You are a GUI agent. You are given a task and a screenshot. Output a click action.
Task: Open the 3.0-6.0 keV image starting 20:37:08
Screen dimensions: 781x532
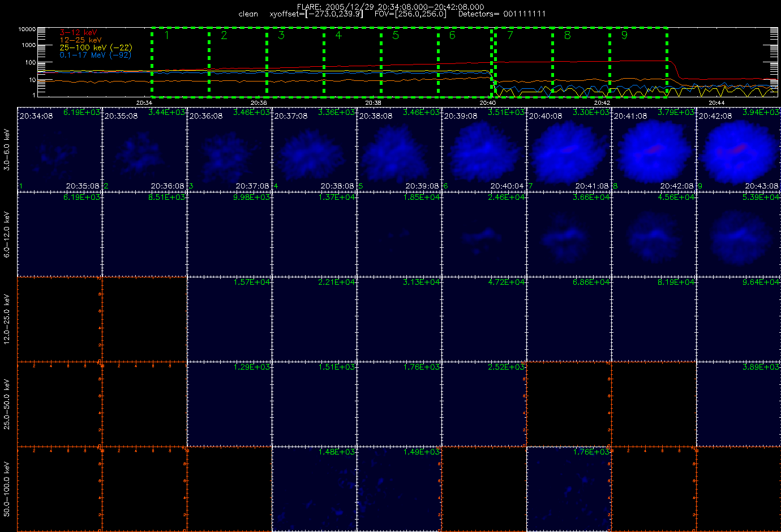coord(315,149)
